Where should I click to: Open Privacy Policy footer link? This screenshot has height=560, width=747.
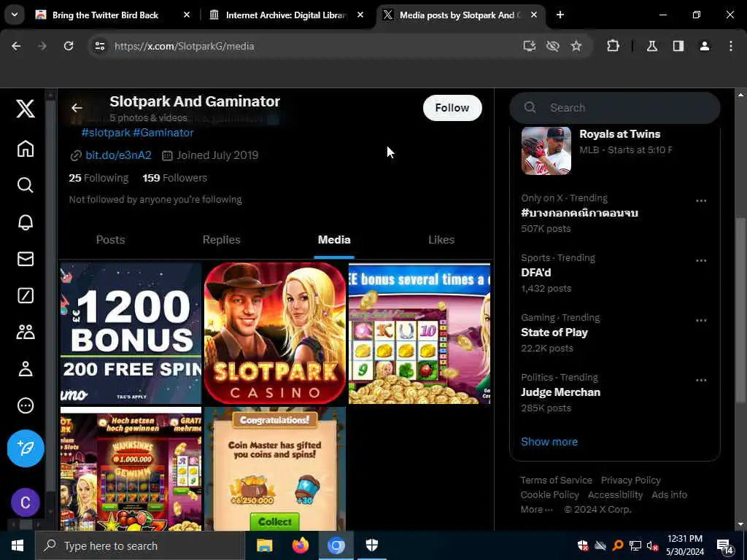[631, 480]
